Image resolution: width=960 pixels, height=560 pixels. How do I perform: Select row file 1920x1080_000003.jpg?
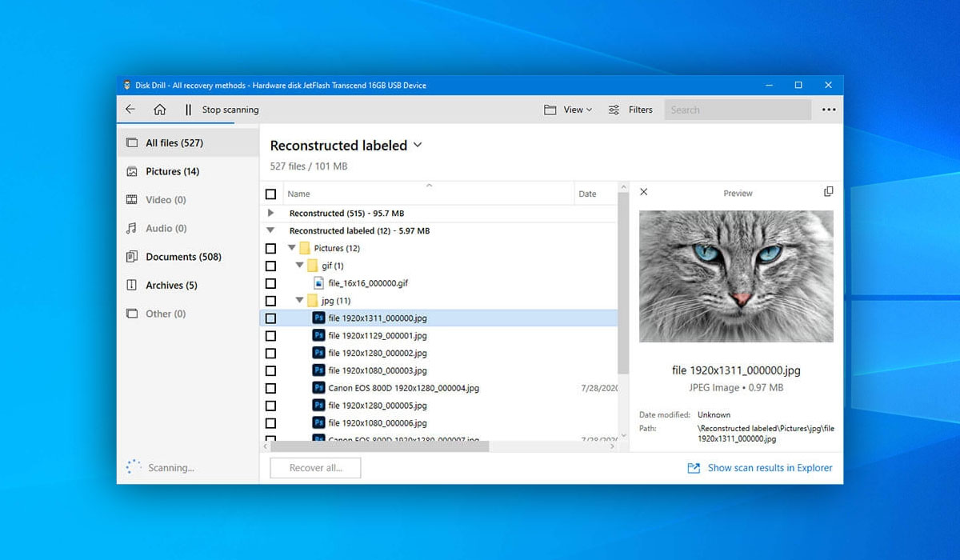pos(439,370)
